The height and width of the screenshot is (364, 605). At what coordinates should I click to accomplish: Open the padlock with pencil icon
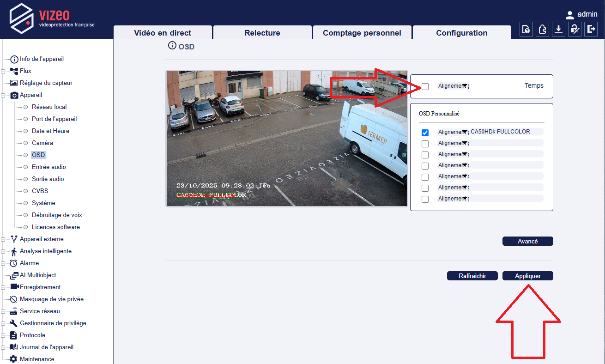click(575, 29)
